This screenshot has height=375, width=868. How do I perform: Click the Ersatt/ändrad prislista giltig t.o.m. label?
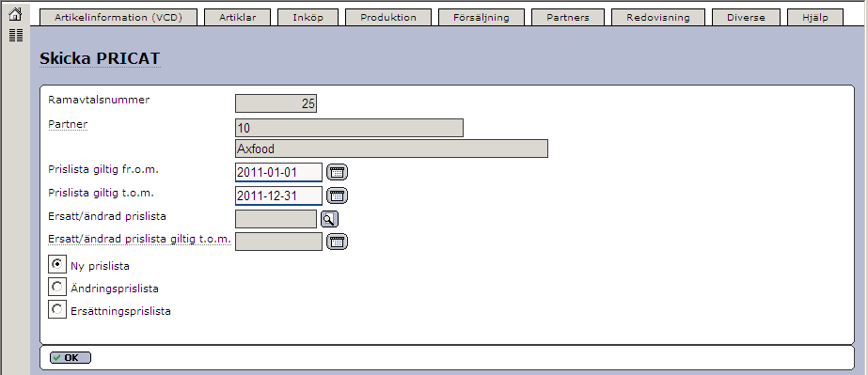pyautogui.click(x=139, y=240)
